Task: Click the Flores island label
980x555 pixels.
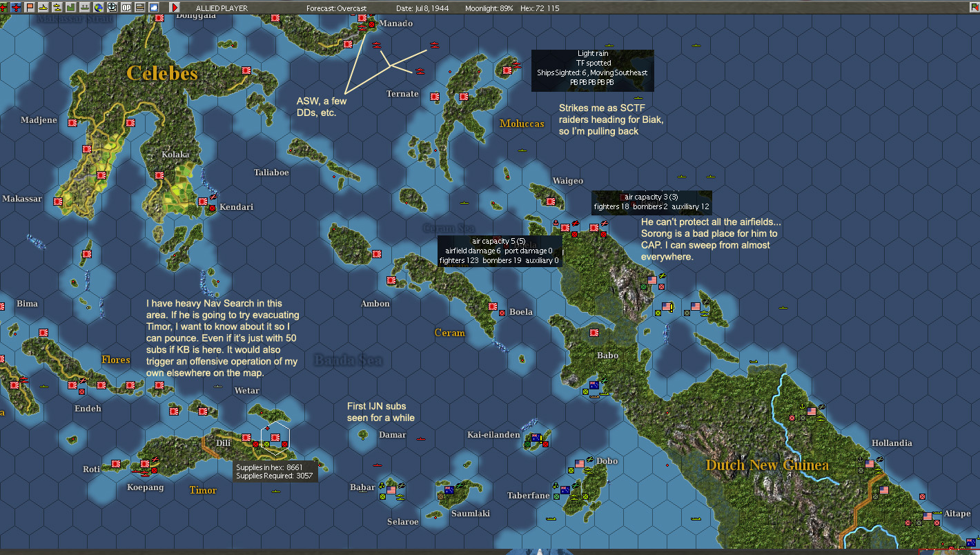Action: tap(115, 360)
